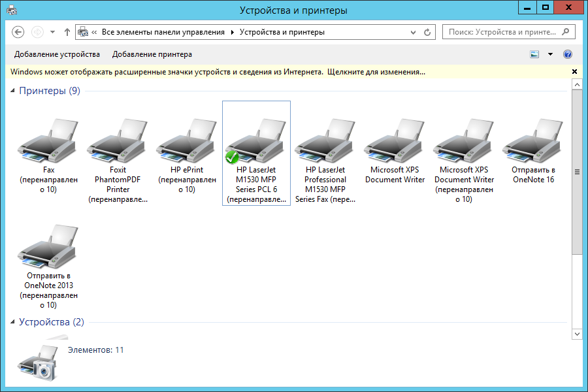Click the help question mark icon
The image size is (588, 392).
click(x=567, y=54)
